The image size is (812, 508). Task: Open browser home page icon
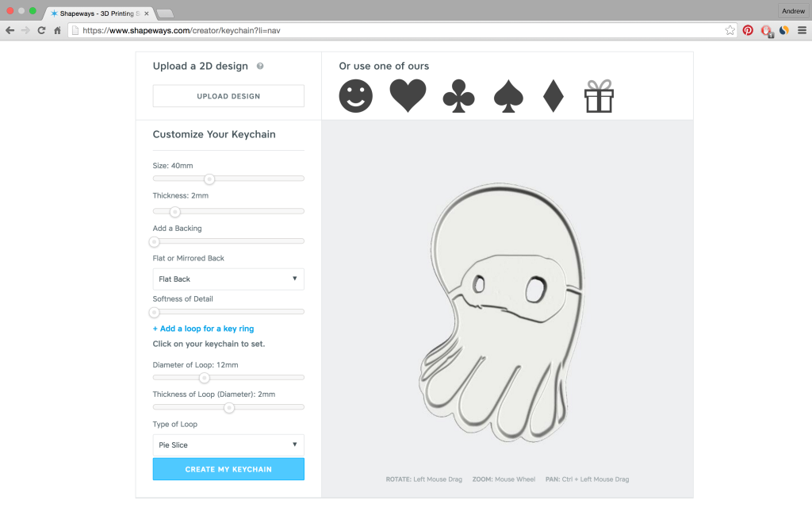[57, 31]
